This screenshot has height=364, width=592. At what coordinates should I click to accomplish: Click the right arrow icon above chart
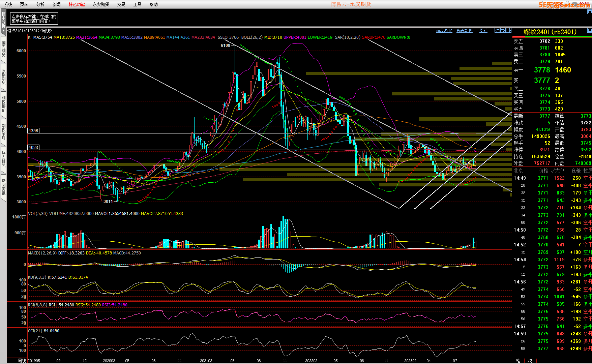point(503,30)
